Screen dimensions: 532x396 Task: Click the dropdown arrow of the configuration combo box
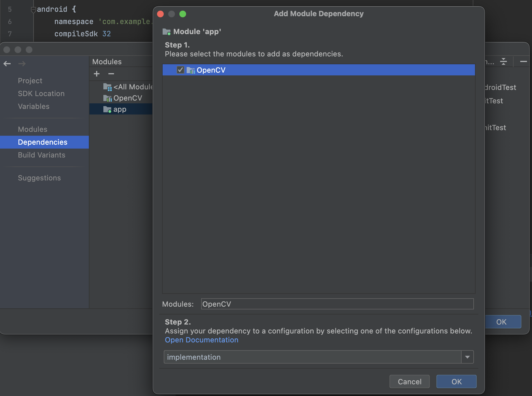[x=467, y=357]
